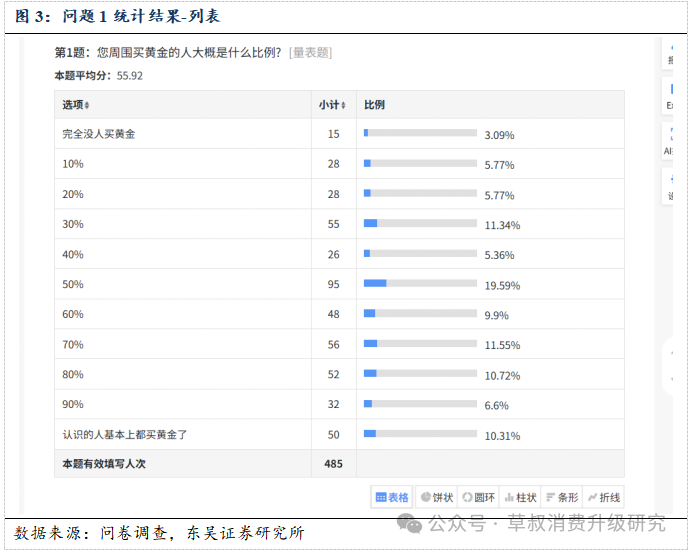The width and height of the screenshot is (688, 551).
Task: Select the 80% option row label
Action: 73,374
